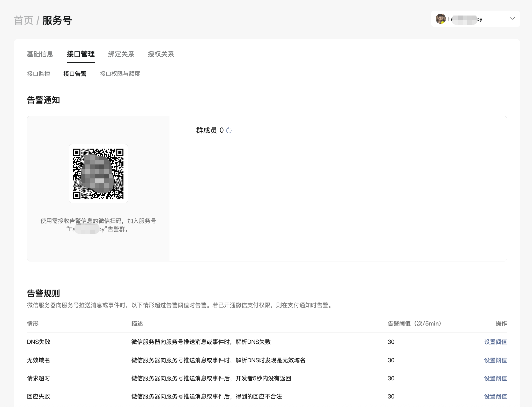Select the 接口告警 sub-tab
The height and width of the screenshot is (407, 532).
click(x=75, y=74)
